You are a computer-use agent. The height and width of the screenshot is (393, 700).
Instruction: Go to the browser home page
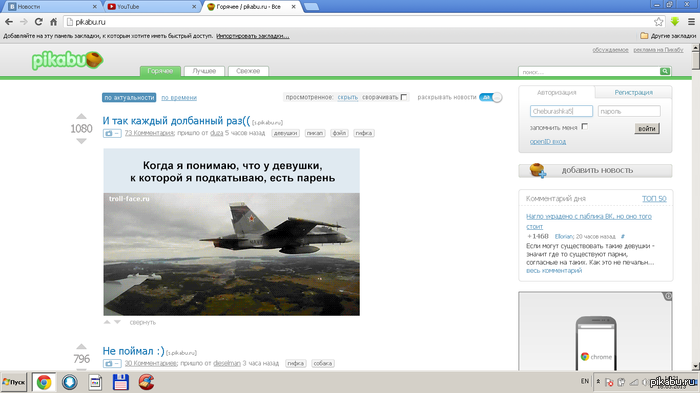(53, 21)
